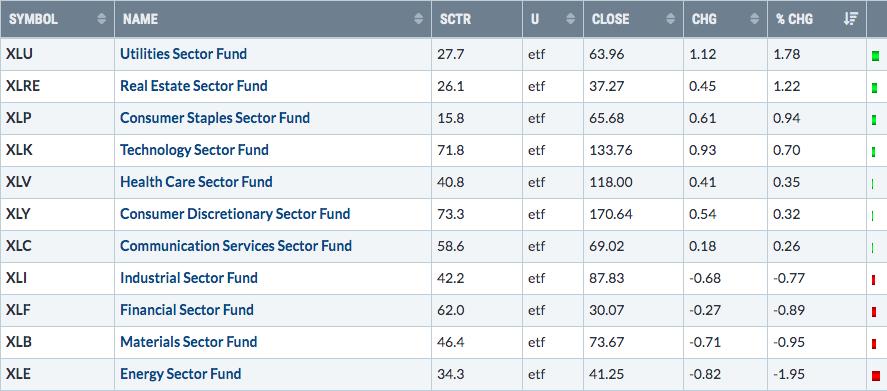The height and width of the screenshot is (391, 887).
Task: Open Financial Sector Fund link
Action: 187,310
